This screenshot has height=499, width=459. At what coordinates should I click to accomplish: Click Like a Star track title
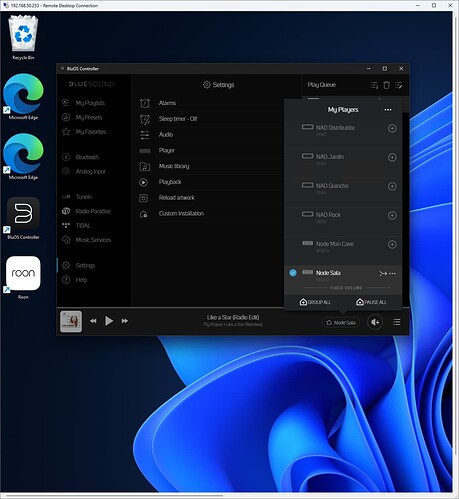click(x=233, y=317)
